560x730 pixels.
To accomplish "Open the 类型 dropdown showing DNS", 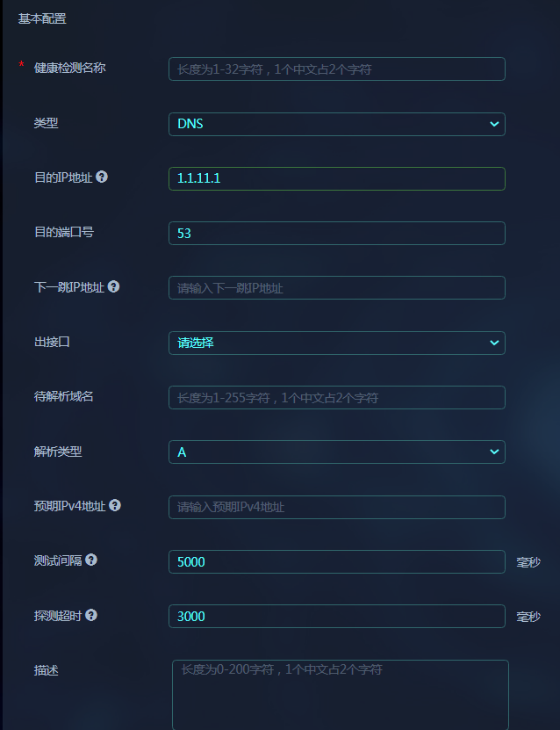I will (x=337, y=125).
